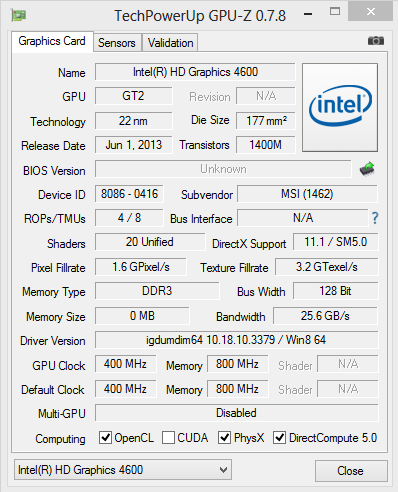Take screenshot using the camera icon
Screen dimensions: 398x492
376,41
